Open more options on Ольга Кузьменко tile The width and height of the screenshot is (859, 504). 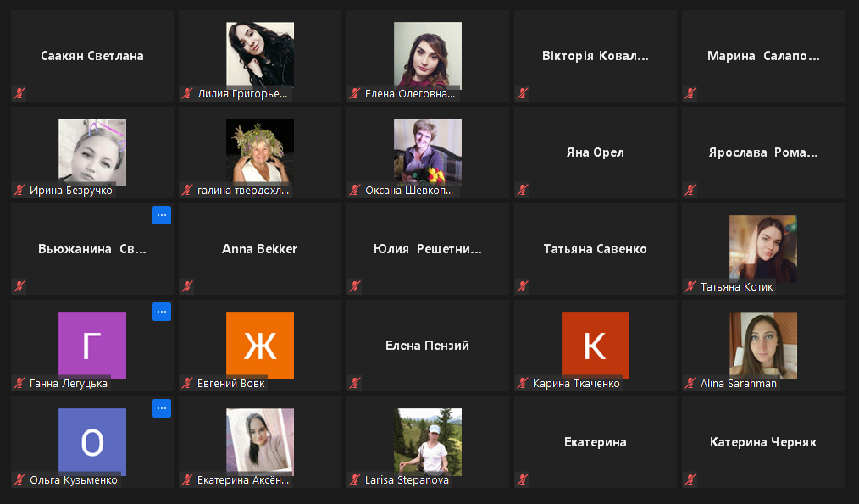click(x=162, y=408)
